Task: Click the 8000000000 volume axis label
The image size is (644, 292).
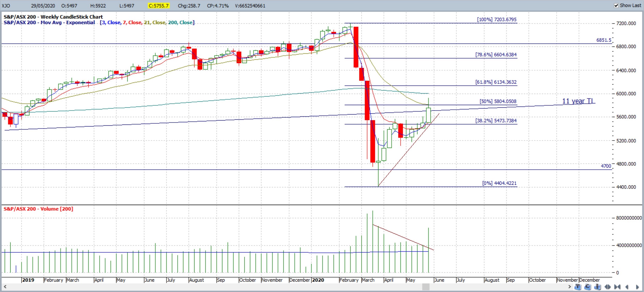Action: 629,218
